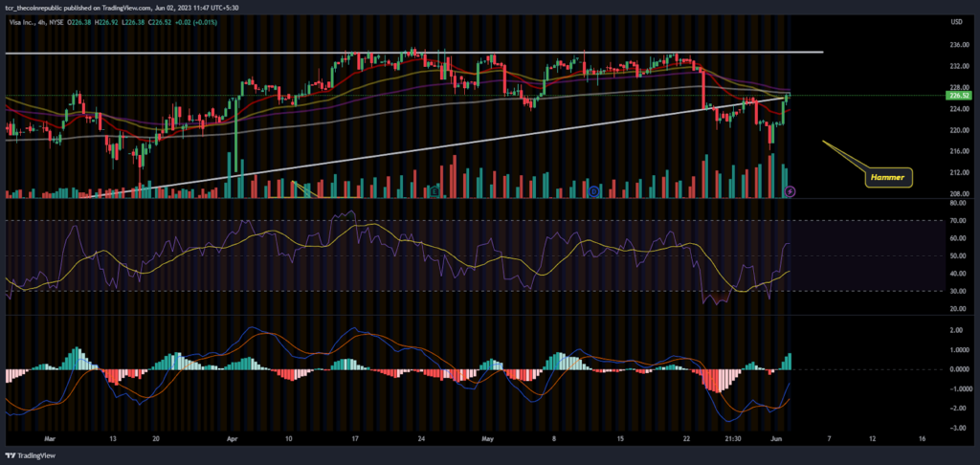The height and width of the screenshot is (465, 980).
Task: Click the high value H226.92
Action: (106, 22)
